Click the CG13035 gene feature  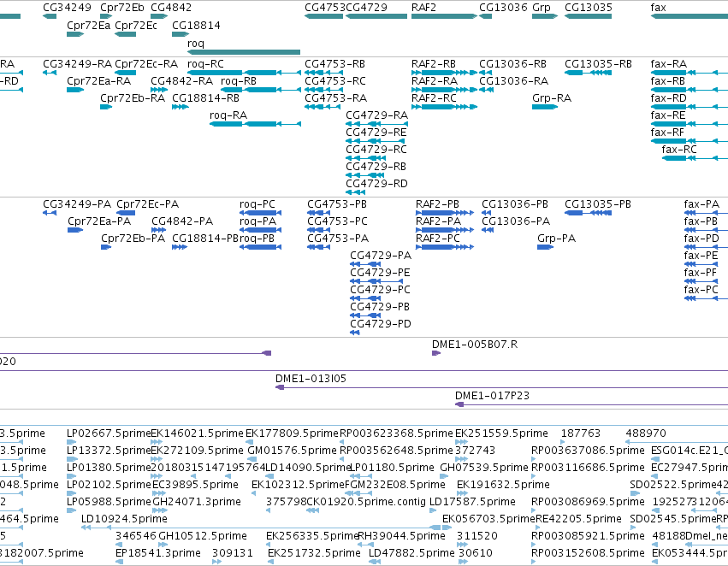point(588,16)
